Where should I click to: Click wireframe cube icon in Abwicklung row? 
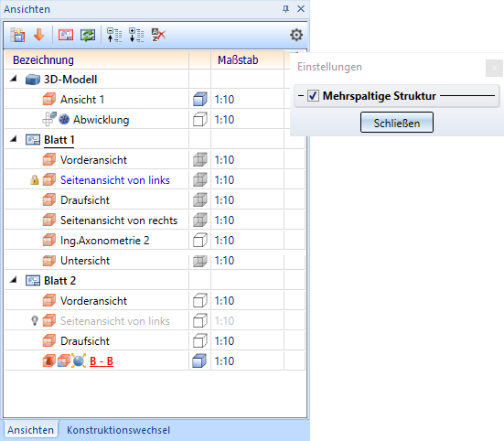[x=200, y=120]
